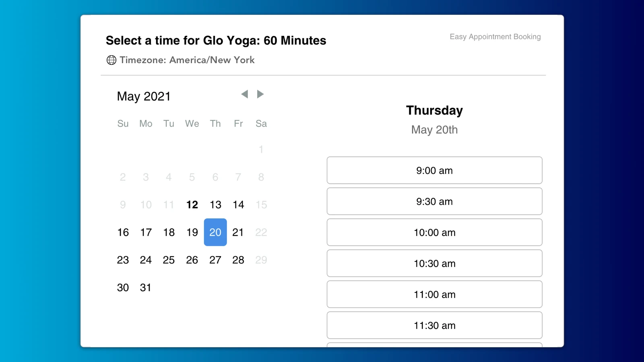
Task: Select May 16 on the calendar
Action: (x=123, y=232)
